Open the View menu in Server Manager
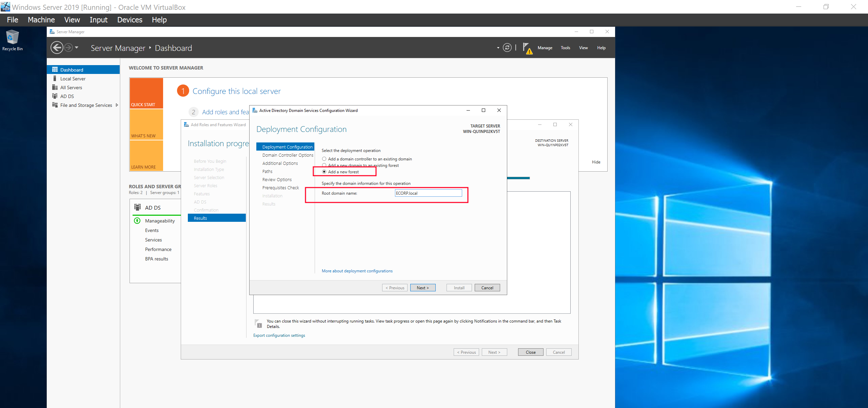Image resolution: width=868 pixels, height=408 pixels. 583,48
